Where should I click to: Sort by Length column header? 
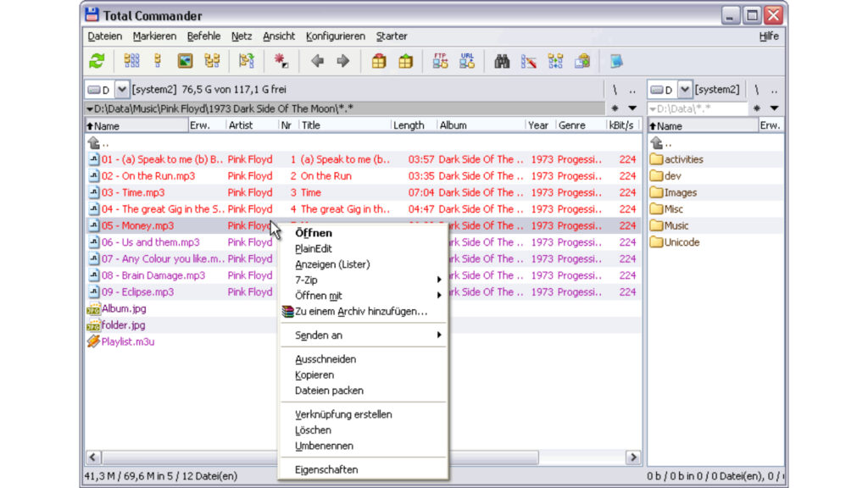pos(414,125)
